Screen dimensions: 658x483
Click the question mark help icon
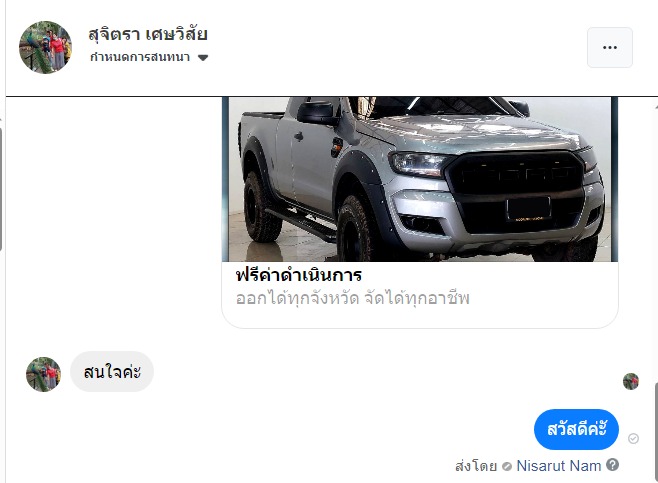point(613,465)
